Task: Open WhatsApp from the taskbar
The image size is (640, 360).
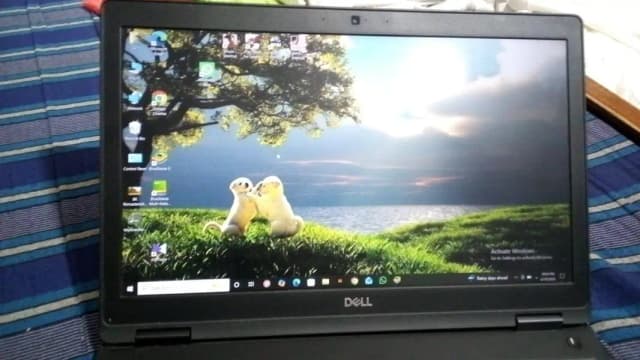Action: point(383,280)
